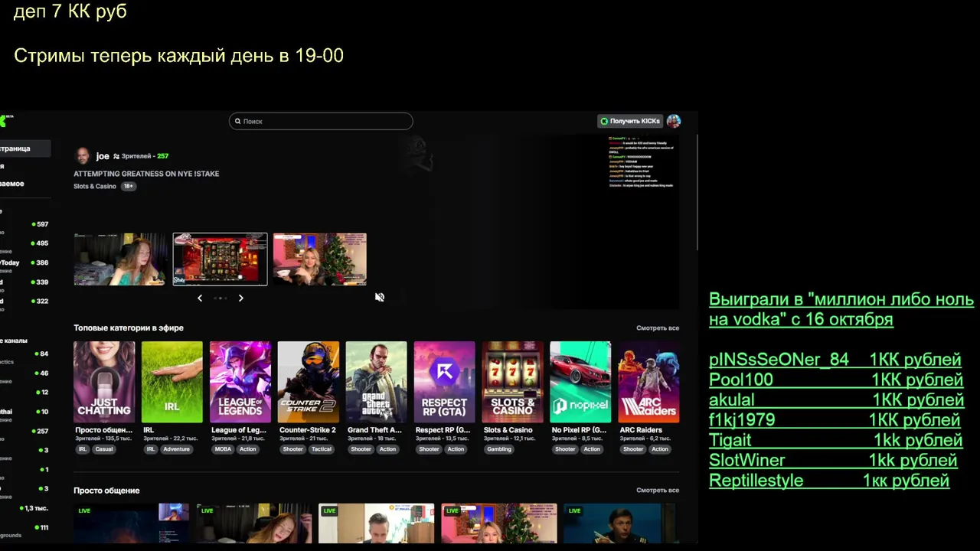Open the Counter-Strike 2 category cover

point(309,382)
